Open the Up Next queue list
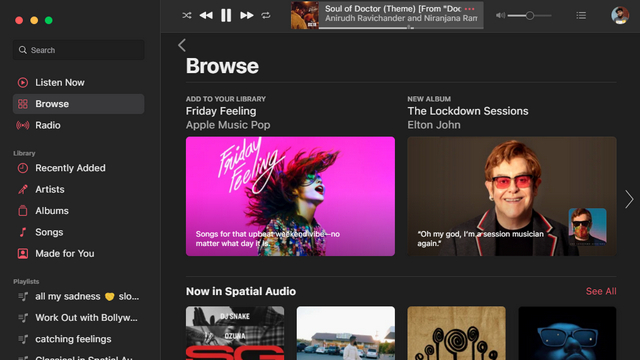The width and height of the screenshot is (640, 360). click(581, 16)
